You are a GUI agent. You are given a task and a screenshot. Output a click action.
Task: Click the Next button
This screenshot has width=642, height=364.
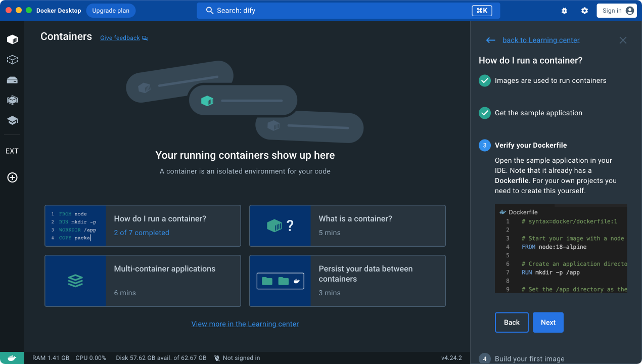548,323
